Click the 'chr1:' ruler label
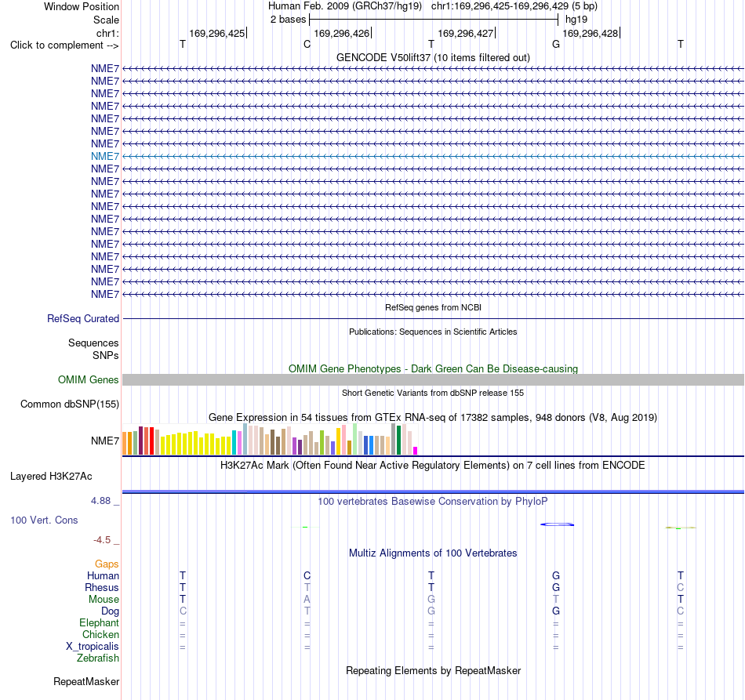 tap(107, 33)
